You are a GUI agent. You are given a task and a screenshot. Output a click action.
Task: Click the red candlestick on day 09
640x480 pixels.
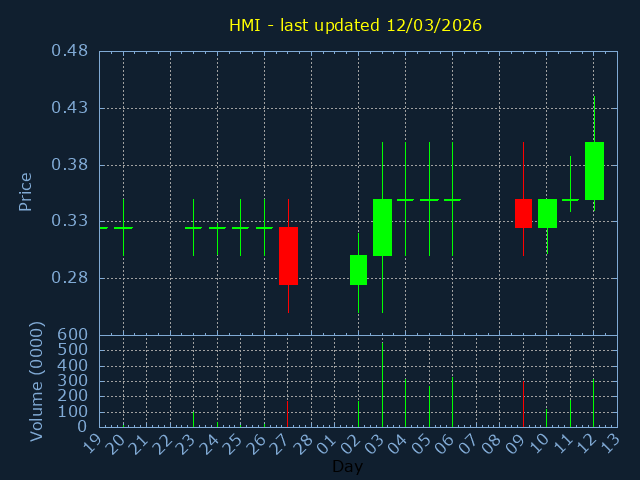[523, 213]
